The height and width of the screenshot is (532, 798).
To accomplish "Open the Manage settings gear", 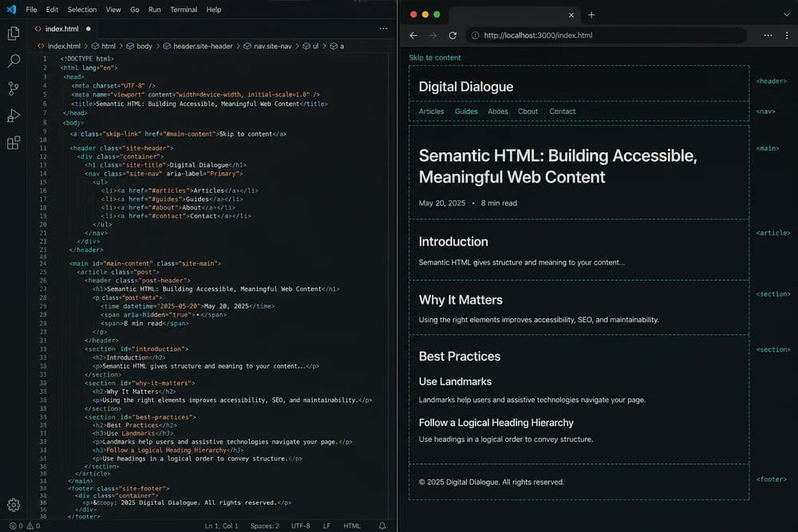I will pos(14,505).
